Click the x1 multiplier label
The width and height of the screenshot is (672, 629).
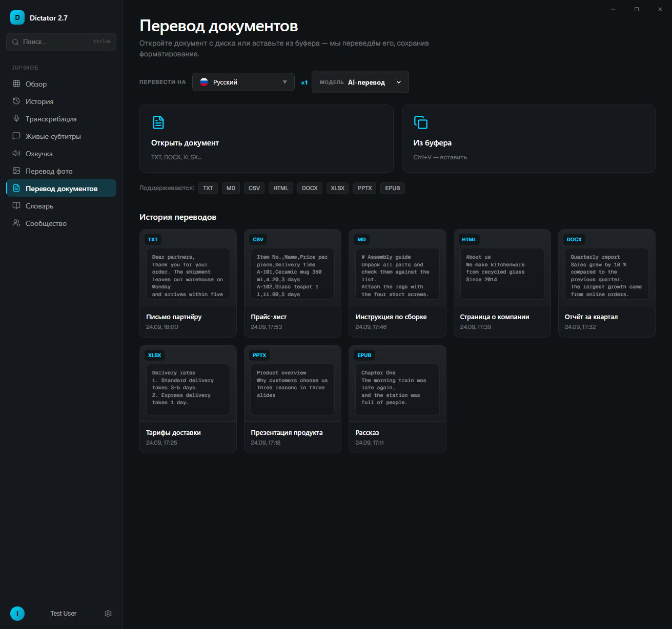pos(304,82)
